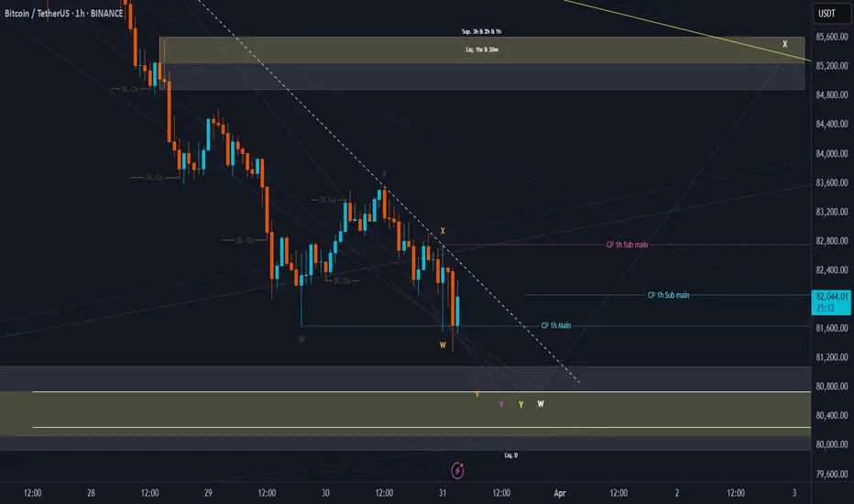Select the teal 'CP 1h Sub main' label
Image resolution: width=854 pixels, height=504 pixels.
click(x=668, y=295)
